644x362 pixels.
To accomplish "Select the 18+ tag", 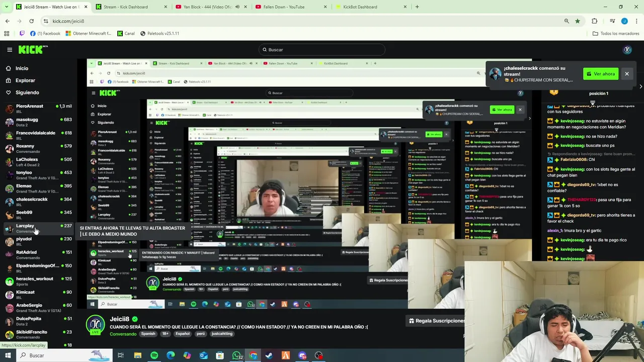I will pyautogui.click(x=166, y=334).
